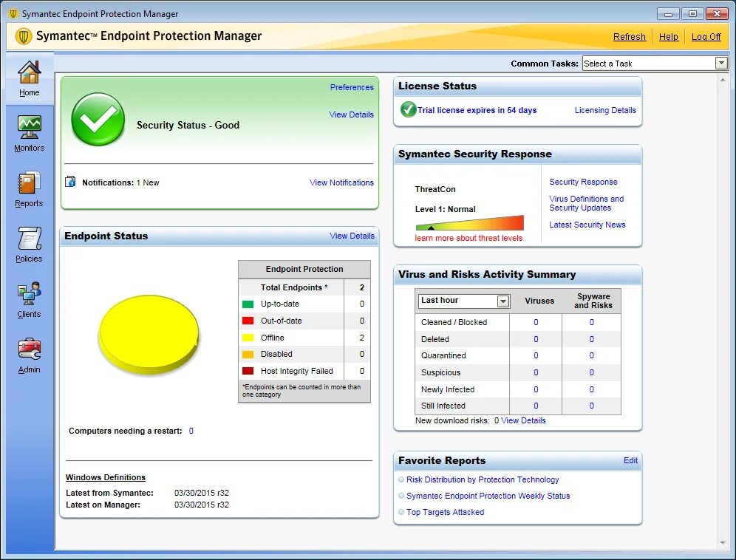Click View Notifications link
This screenshot has width=736, height=560.
pos(341,182)
